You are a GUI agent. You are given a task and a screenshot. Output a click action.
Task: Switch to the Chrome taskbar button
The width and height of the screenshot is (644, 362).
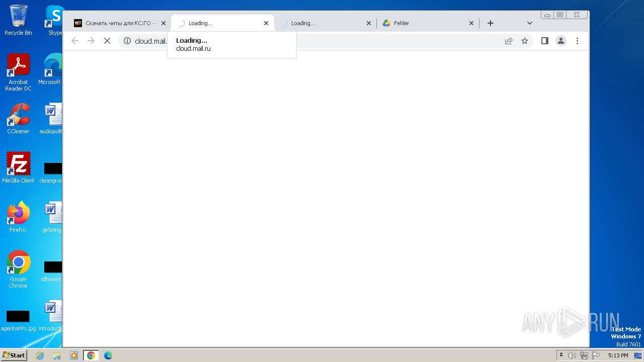pos(91,355)
